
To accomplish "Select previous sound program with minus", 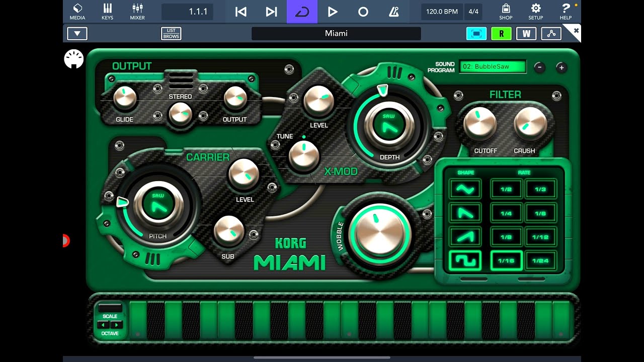I will click(539, 67).
